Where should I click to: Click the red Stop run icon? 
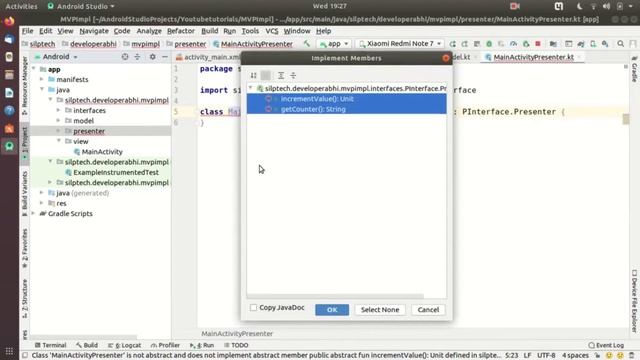pos(538,44)
